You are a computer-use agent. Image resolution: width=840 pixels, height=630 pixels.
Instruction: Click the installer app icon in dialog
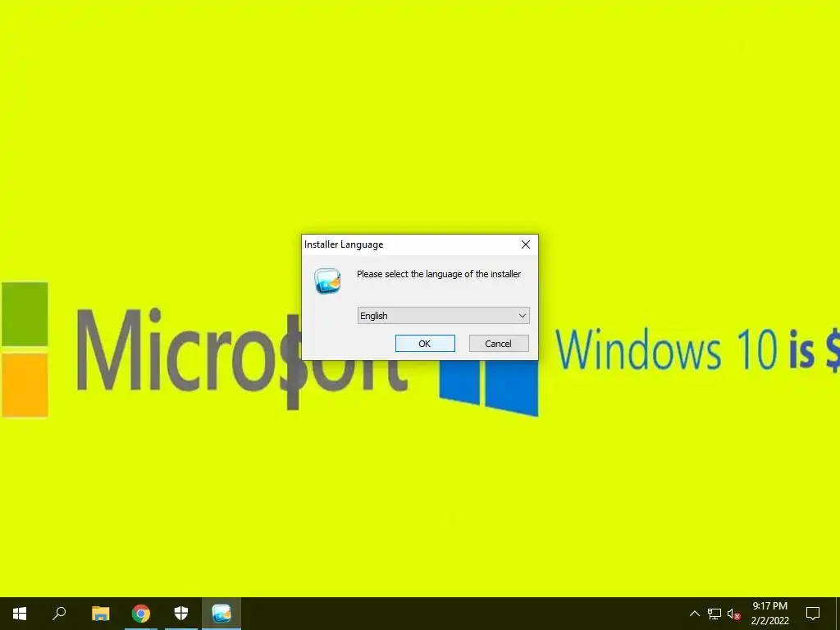click(327, 281)
